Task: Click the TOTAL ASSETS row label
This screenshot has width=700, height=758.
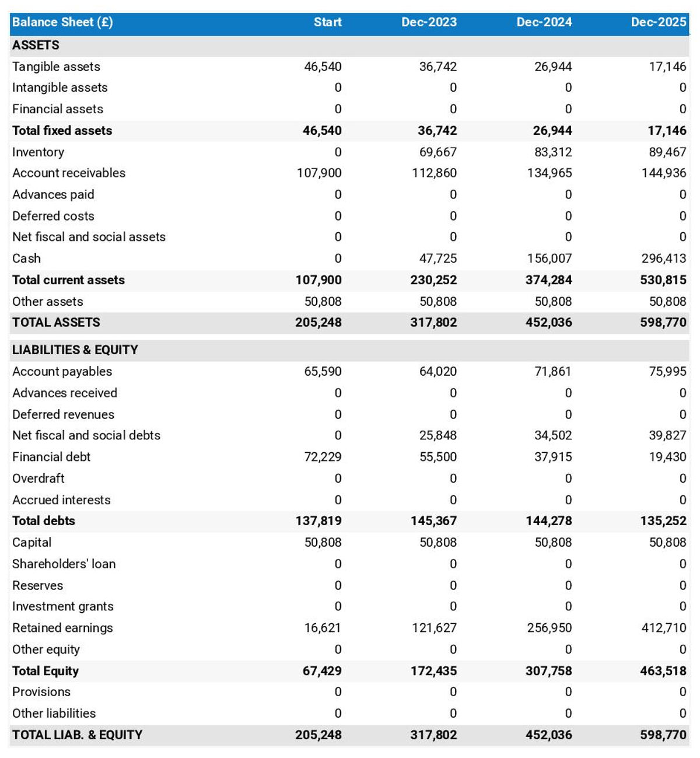Action: (56, 323)
